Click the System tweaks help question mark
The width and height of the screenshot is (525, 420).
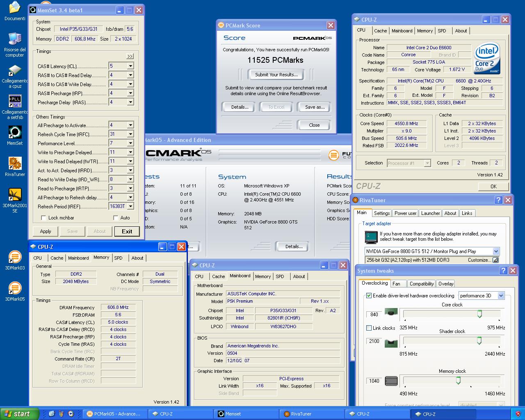(x=503, y=271)
